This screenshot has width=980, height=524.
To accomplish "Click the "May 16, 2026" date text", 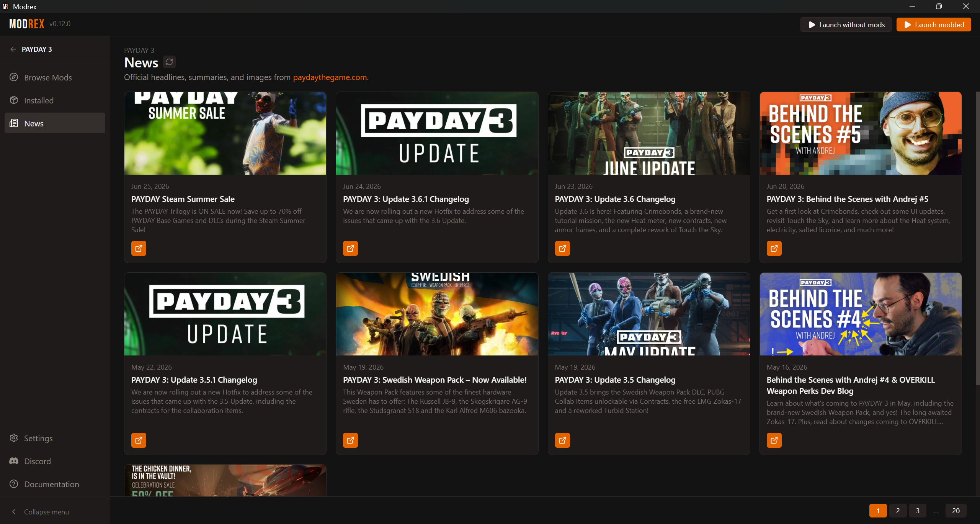I will point(787,367).
